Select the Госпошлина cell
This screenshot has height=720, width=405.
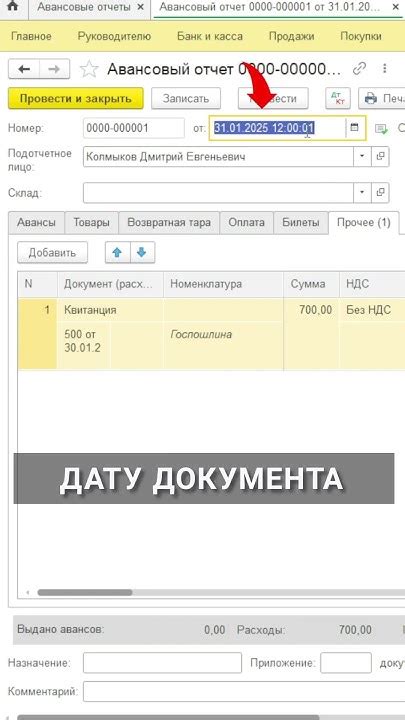coord(223,346)
